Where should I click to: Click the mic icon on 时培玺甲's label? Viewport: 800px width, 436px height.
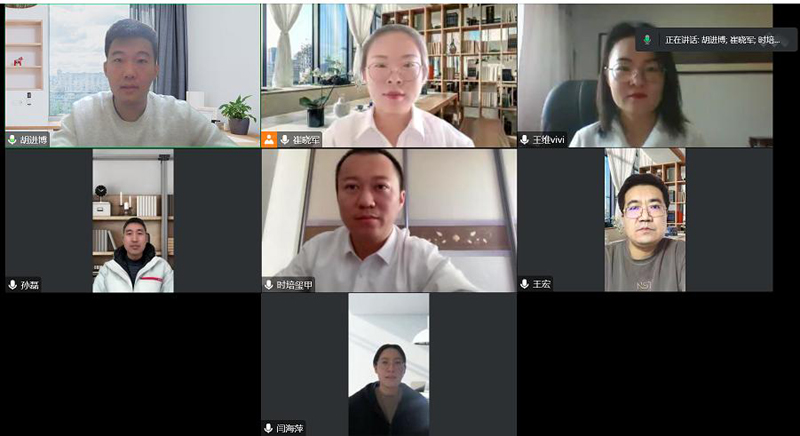tap(269, 285)
